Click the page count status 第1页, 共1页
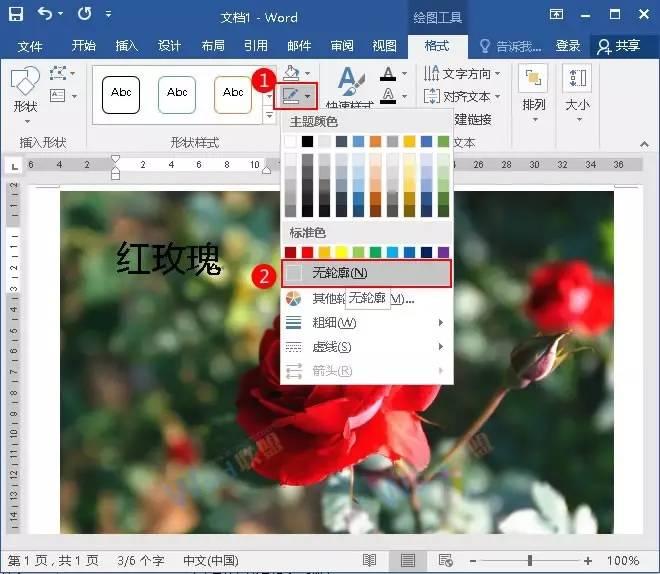Viewport: 660px width, 574px height. tap(53, 561)
